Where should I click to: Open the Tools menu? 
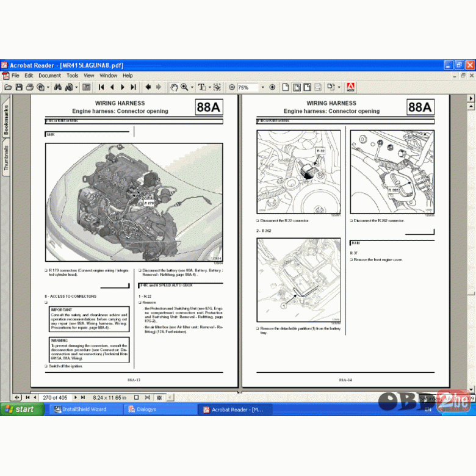(x=72, y=76)
